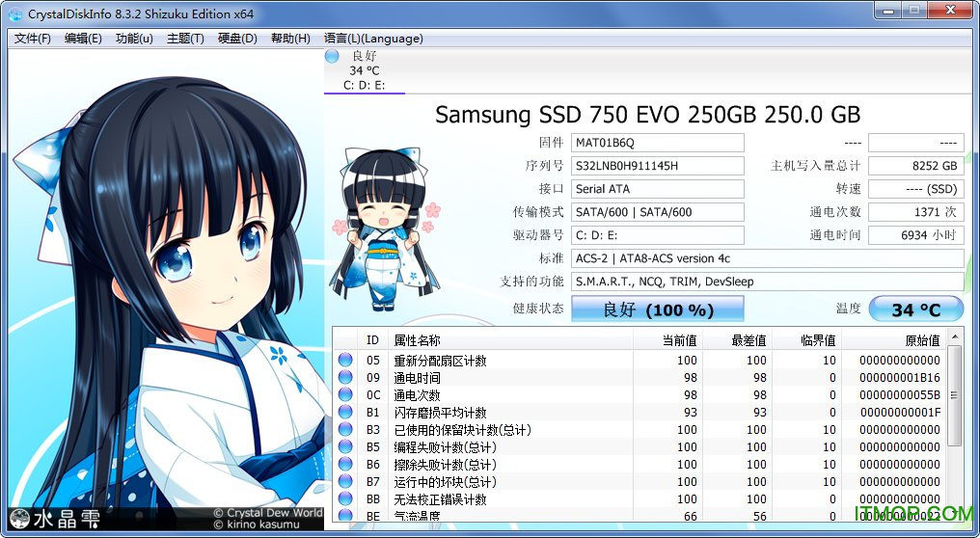Click raw value 00000000001F
Screen dimensions: 980x538
point(900,413)
